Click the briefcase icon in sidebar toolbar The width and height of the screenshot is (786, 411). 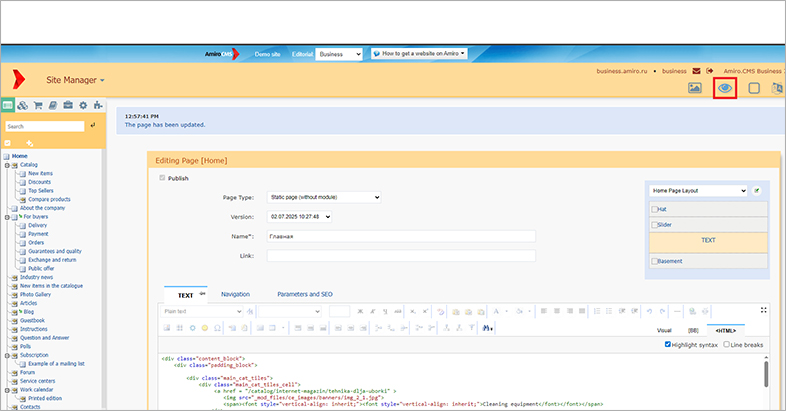tap(68, 105)
